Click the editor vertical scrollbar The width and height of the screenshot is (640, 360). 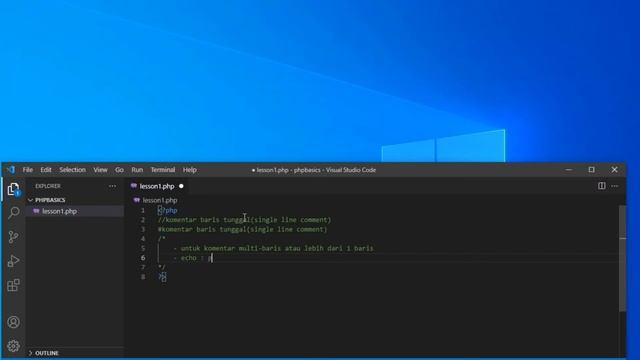tap(622, 258)
